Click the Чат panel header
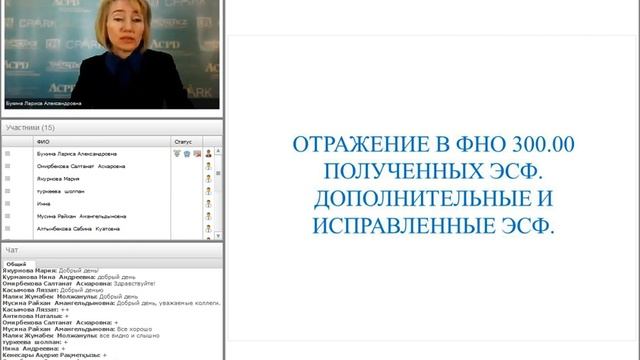640x360 pixels. point(112,250)
